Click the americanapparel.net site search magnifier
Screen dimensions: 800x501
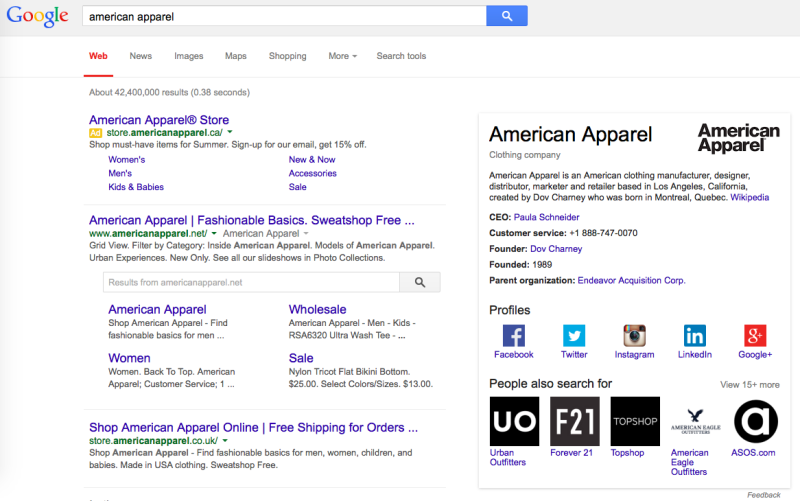click(x=420, y=282)
